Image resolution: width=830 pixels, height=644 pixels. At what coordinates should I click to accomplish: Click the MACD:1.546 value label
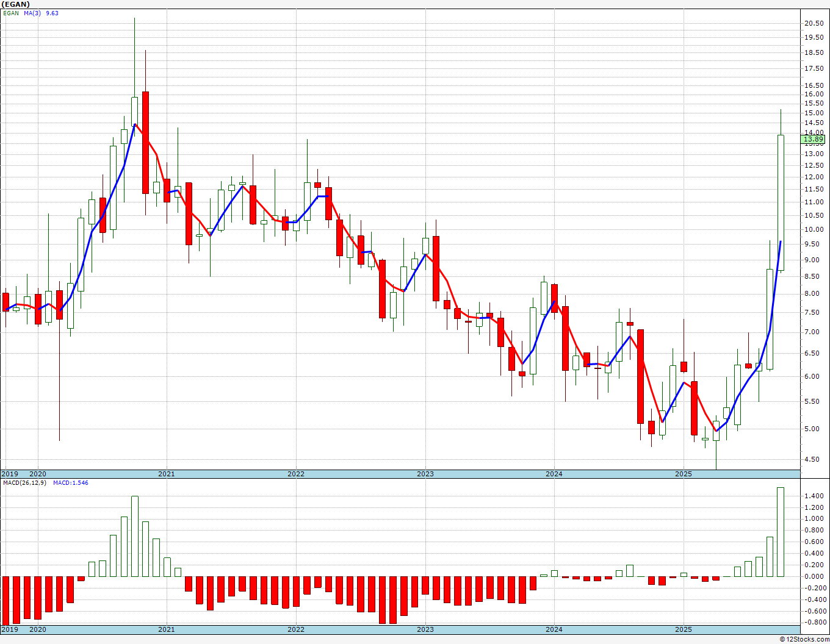click(70, 483)
